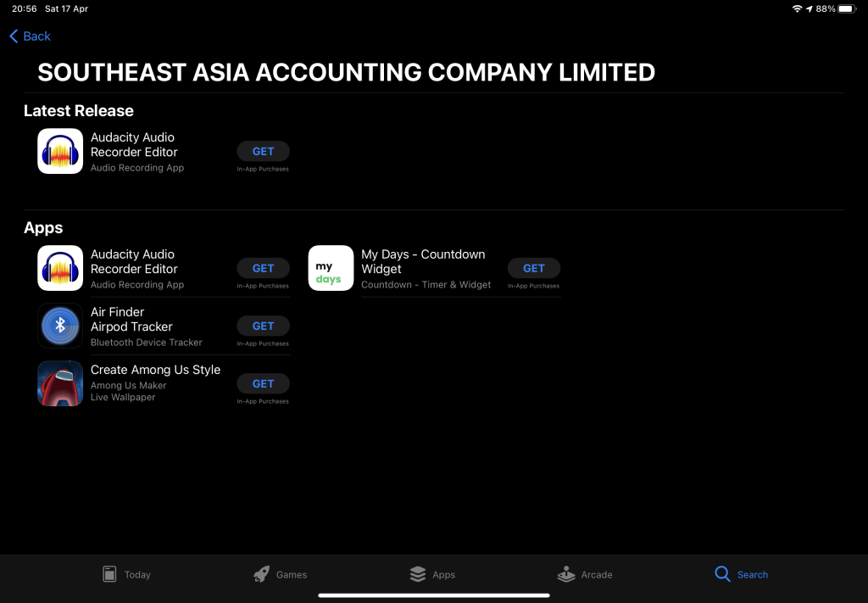The width and height of the screenshot is (868, 603).
Task: Tap the SOUTHEAST ASIA ACCOUNTING COMPANY heading
Action: [x=346, y=72]
